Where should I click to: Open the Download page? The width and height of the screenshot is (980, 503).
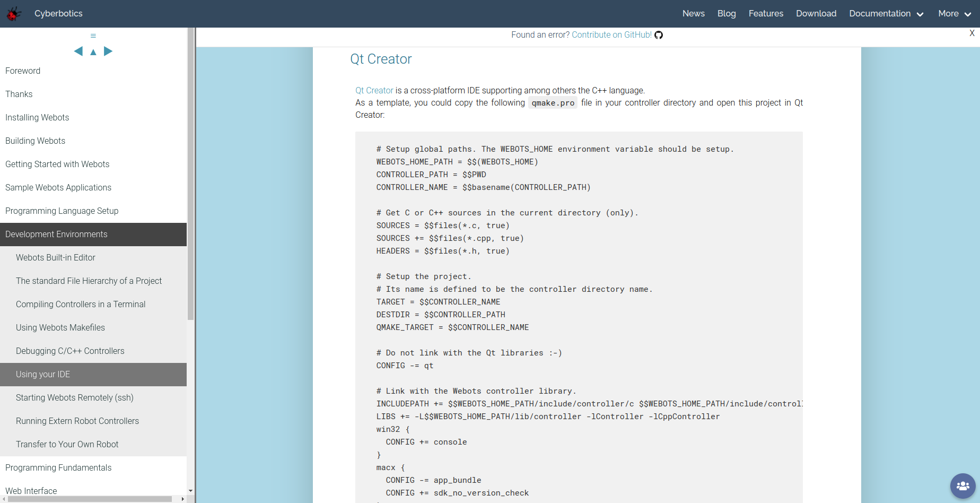click(x=816, y=14)
